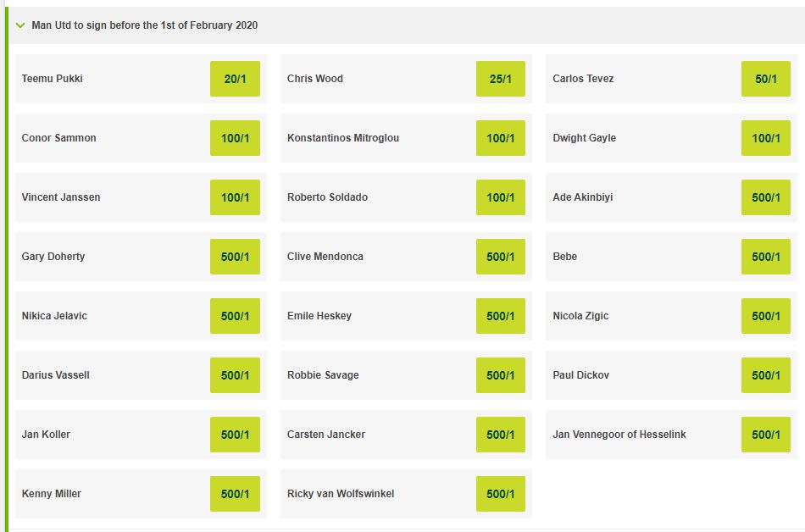
Task: Collapse the Man Utd signing market chevron
Action: pos(19,25)
